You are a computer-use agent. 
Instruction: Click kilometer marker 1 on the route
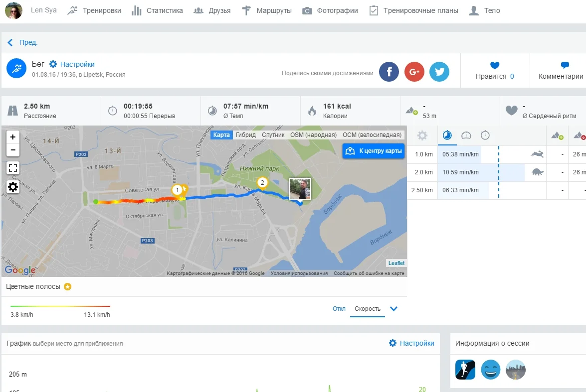(x=177, y=190)
